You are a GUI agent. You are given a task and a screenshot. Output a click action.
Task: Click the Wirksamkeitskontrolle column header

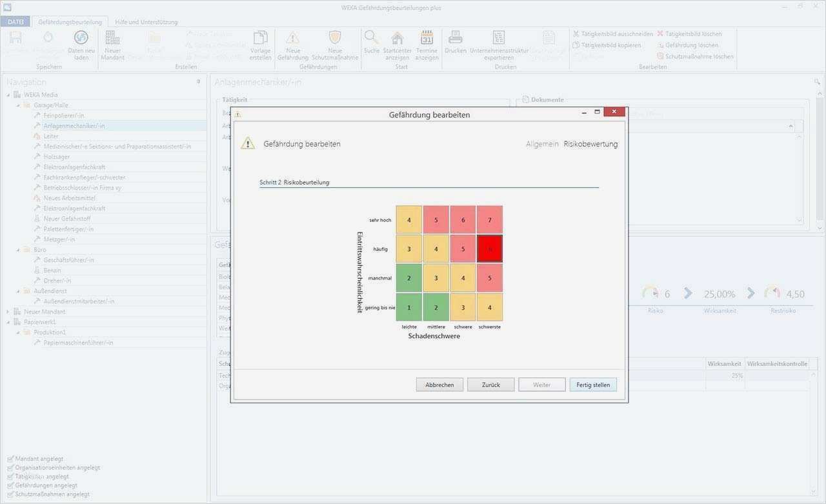777,364
